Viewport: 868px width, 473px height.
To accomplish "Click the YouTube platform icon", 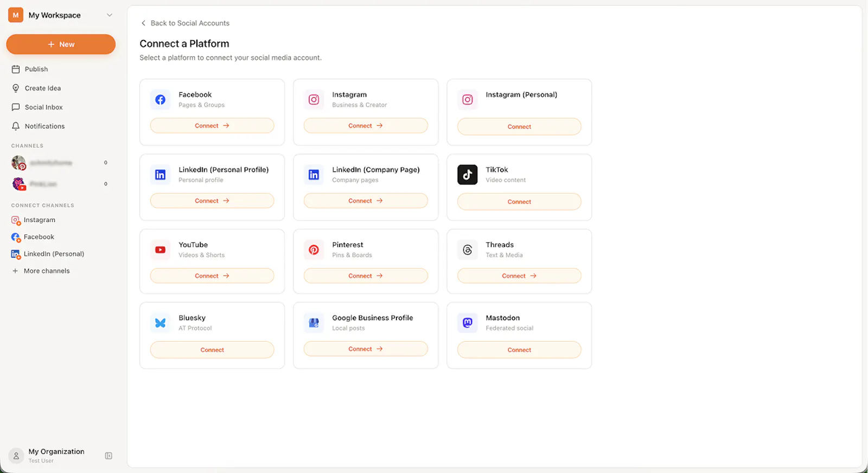I will tap(160, 250).
